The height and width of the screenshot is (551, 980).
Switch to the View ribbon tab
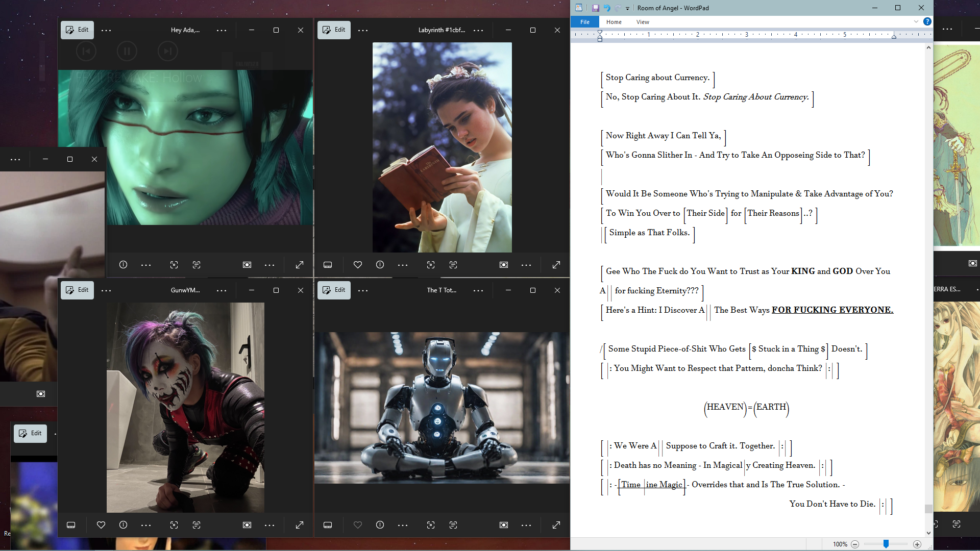point(643,22)
